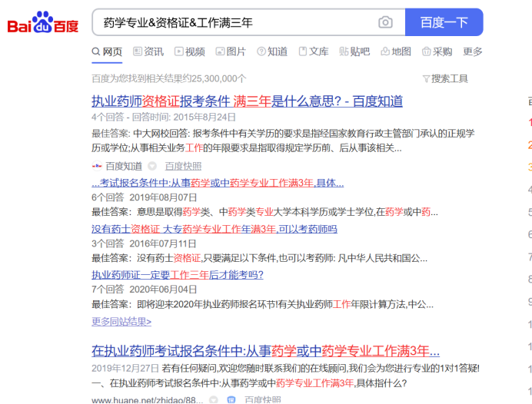The image size is (532, 404).
Task: Expand the 更多 options
Action: pyautogui.click(x=473, y=52)
